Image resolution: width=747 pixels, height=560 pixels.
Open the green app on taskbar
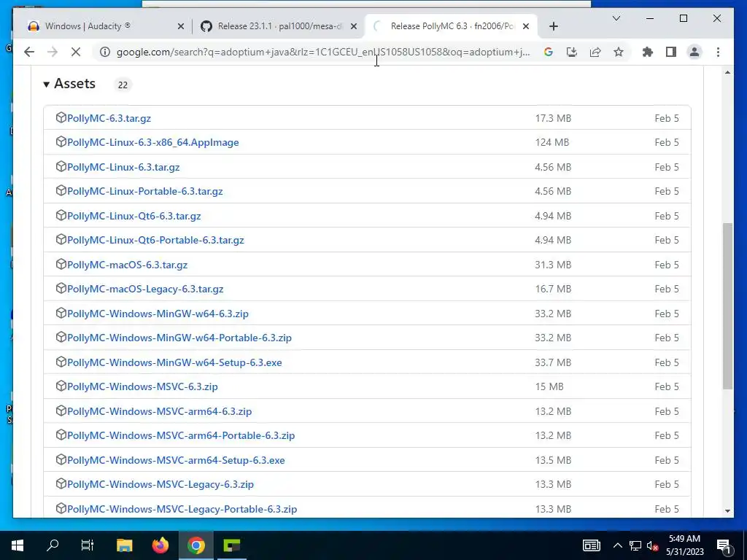pyautogui.click(x=231, y=545)
